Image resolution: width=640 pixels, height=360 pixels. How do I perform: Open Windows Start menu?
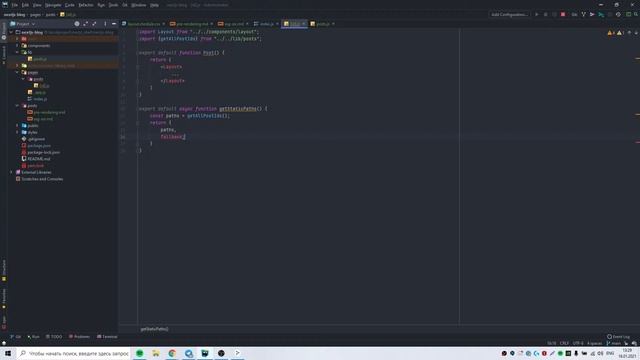[x=8, y=353]
